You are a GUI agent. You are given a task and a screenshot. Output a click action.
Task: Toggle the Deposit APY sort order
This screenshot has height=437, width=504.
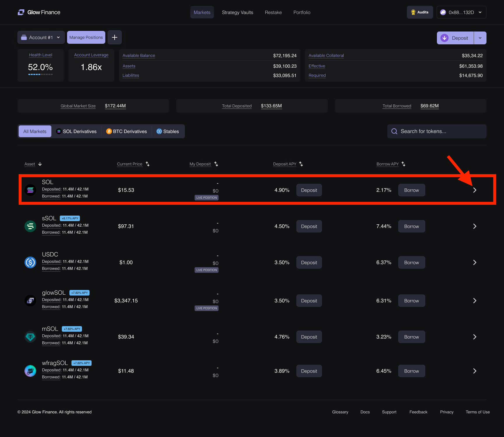tap(301, 164)
